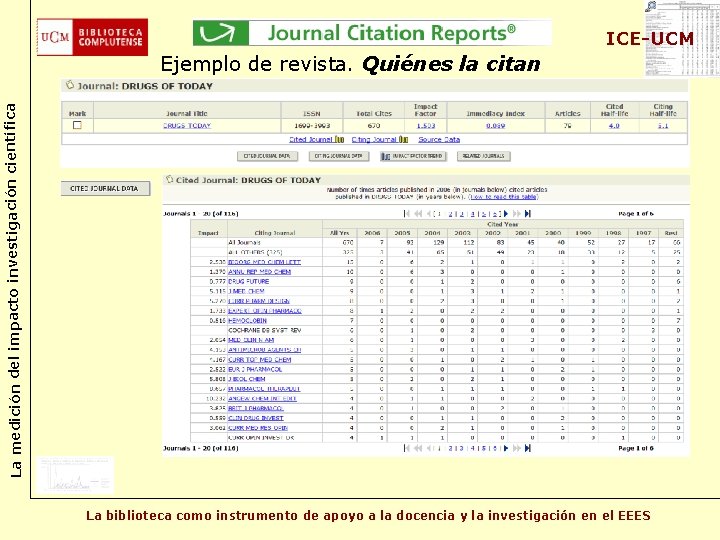
Task: Click the Total Cites value 670
Action: pos(374,125)
